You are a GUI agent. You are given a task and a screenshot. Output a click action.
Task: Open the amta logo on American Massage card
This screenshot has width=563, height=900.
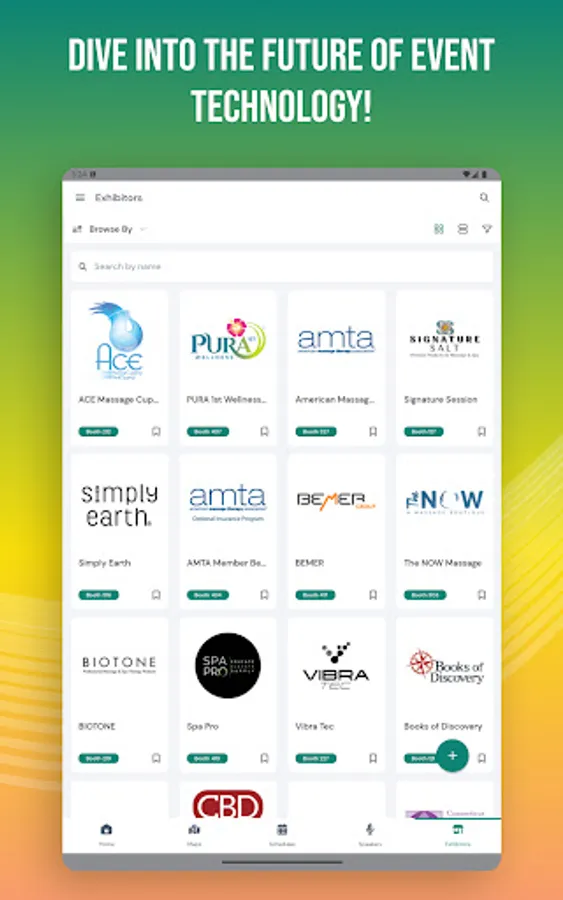point(336,340)
